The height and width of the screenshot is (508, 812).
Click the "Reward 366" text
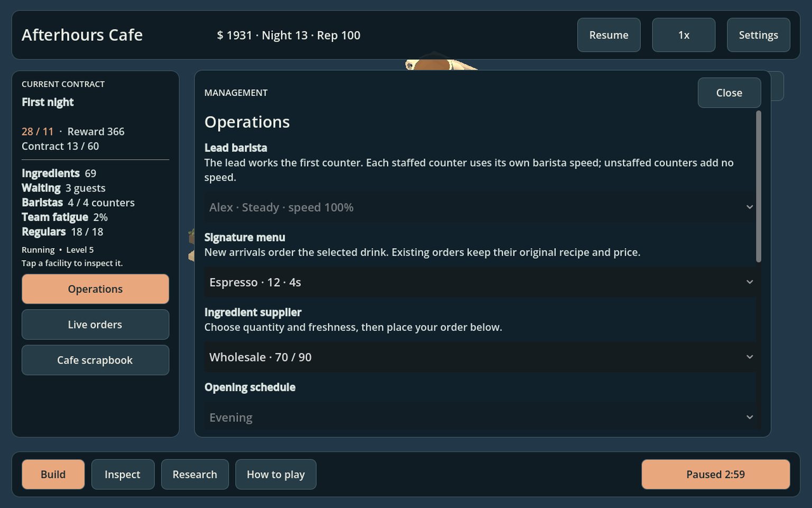96,131
